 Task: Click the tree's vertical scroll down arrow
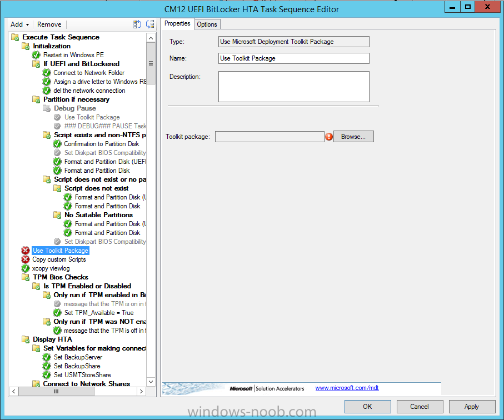(x=151, y=382)
